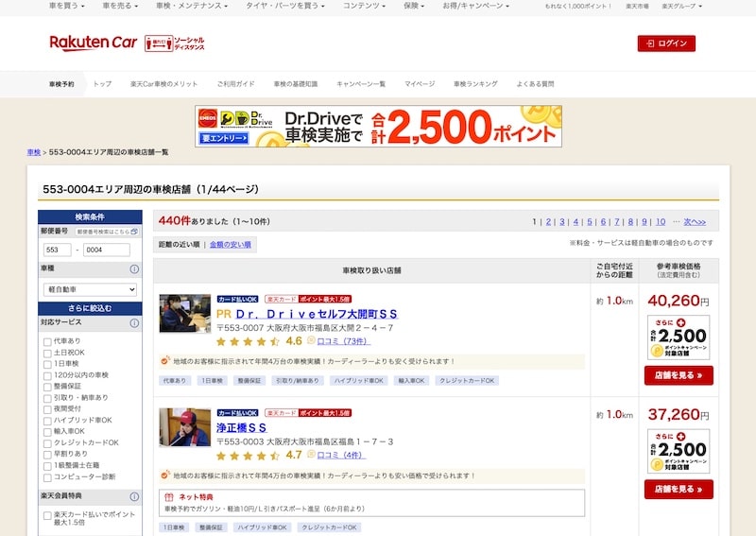
Task: Open Dr. Drive セルフ大開町SS link
Action: [x=317, y=314]
